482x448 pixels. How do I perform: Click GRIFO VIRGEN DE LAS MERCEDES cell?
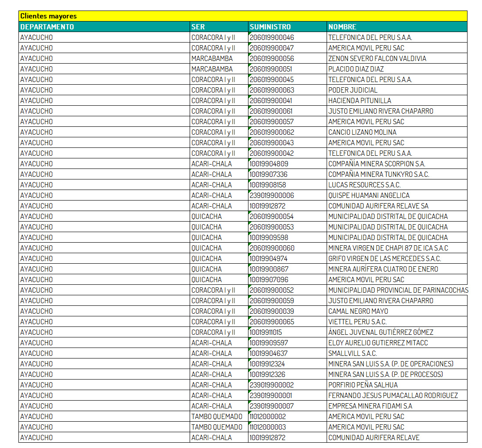pos(397,258)
